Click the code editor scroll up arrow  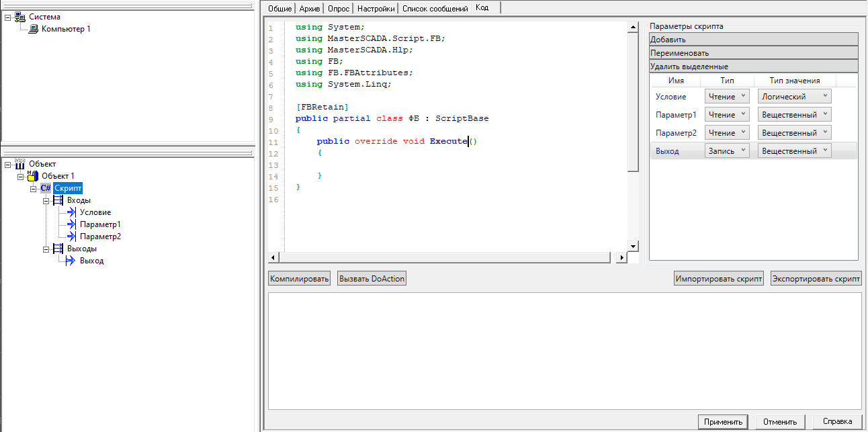[x=633, y=27]
